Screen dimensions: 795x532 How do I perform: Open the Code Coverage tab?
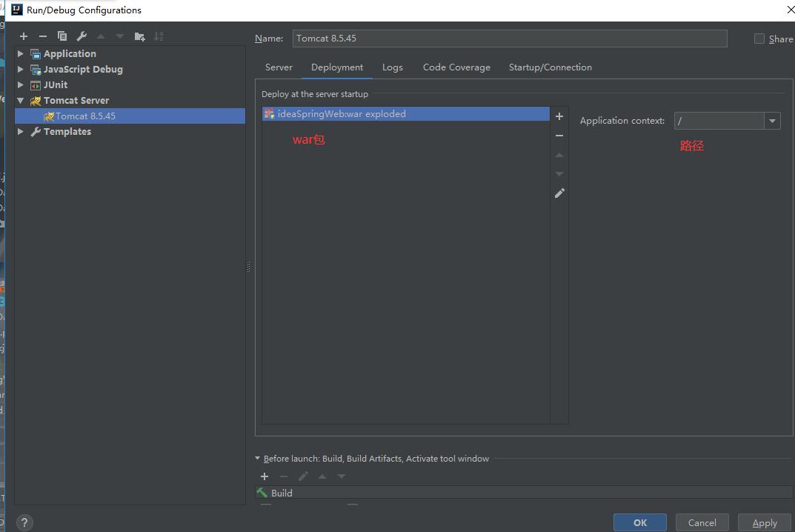pos(456,67)
